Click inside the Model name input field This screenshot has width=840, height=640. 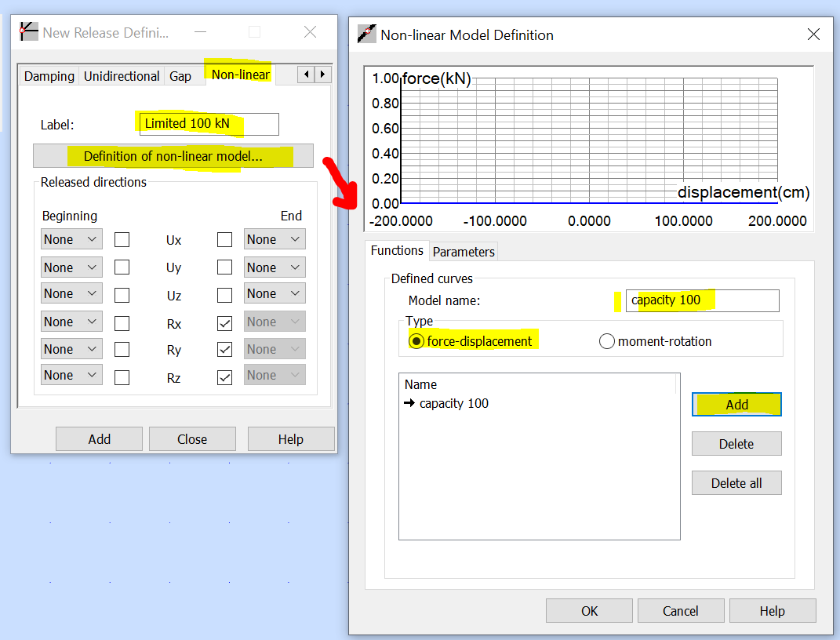pos(700,300)
